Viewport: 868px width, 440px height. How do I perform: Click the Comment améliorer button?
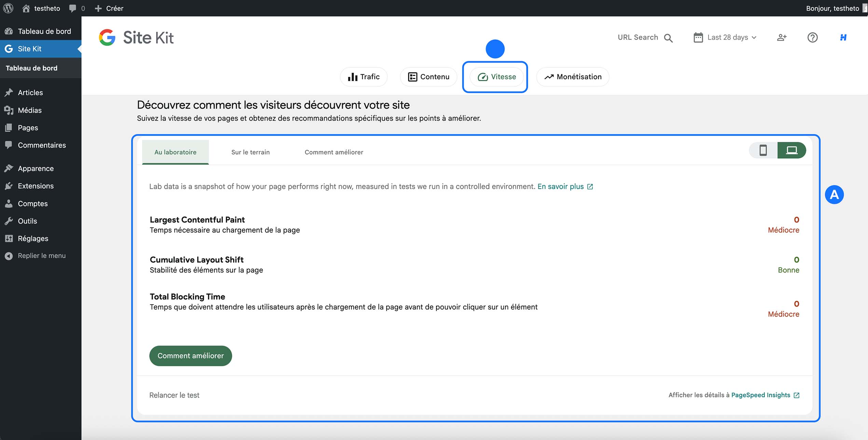tap(190, 356)
